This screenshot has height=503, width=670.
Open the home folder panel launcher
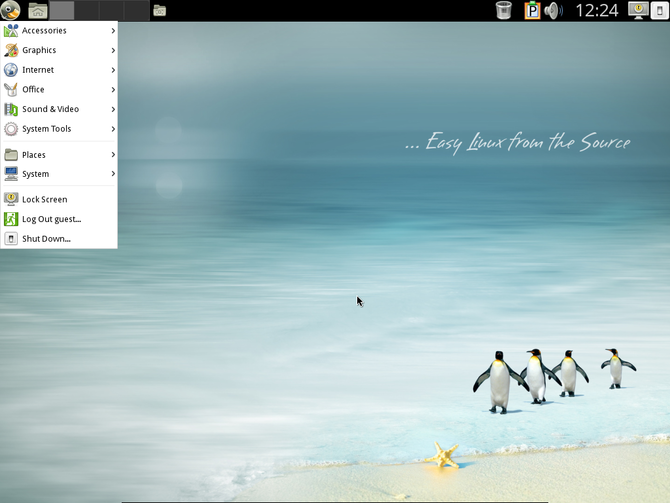tap(38, 11)
